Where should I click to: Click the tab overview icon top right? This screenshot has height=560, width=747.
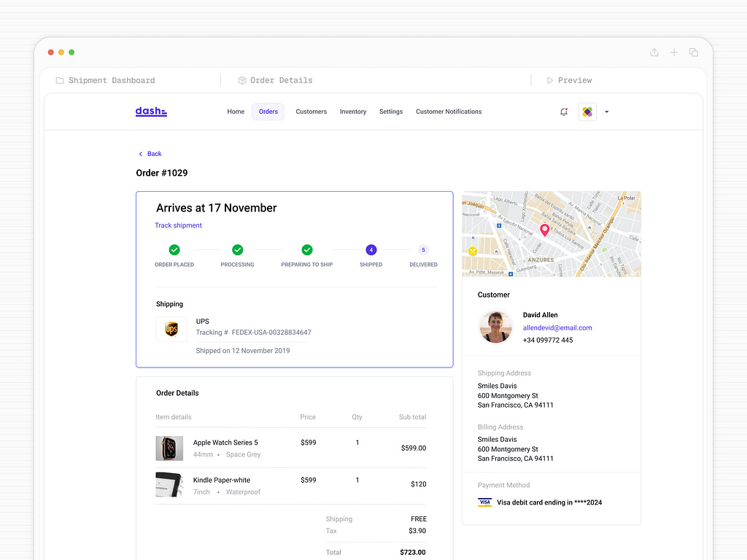[x=693, y=52]
